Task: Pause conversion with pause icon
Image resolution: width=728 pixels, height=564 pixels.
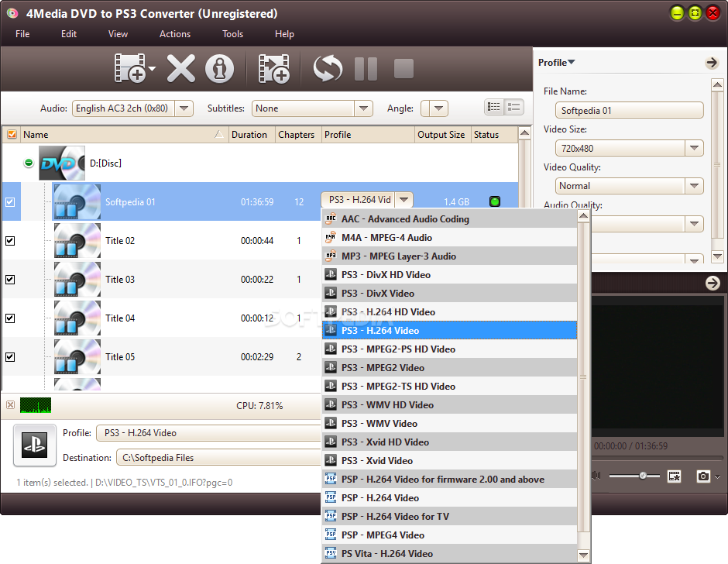Action: click(366, 69)
